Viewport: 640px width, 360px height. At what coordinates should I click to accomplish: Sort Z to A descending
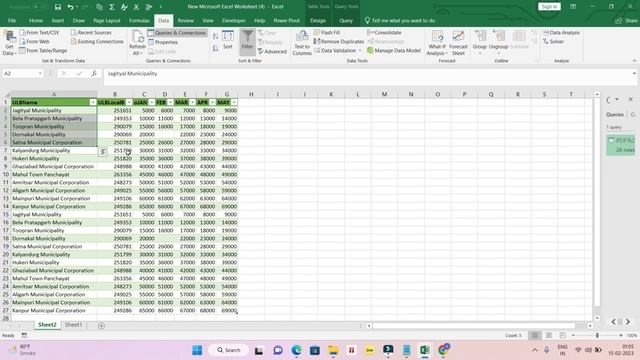[216, 49]
